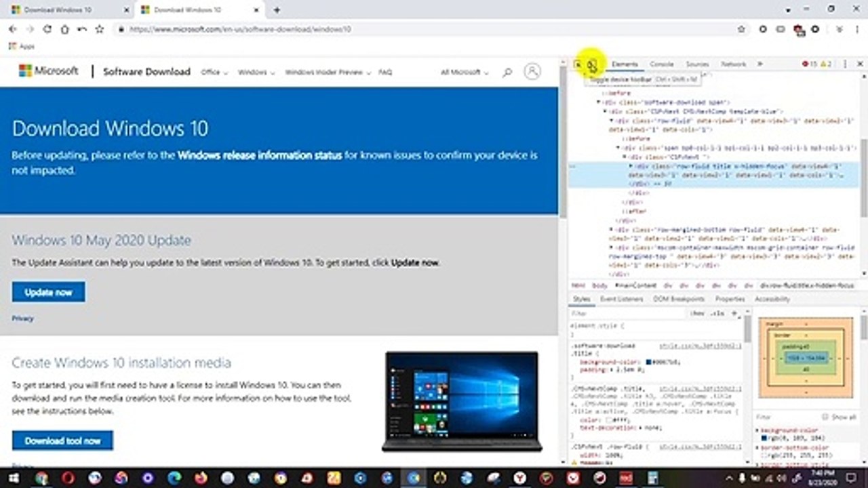
Task: Open the Software Download heading link
Action: 146,72
